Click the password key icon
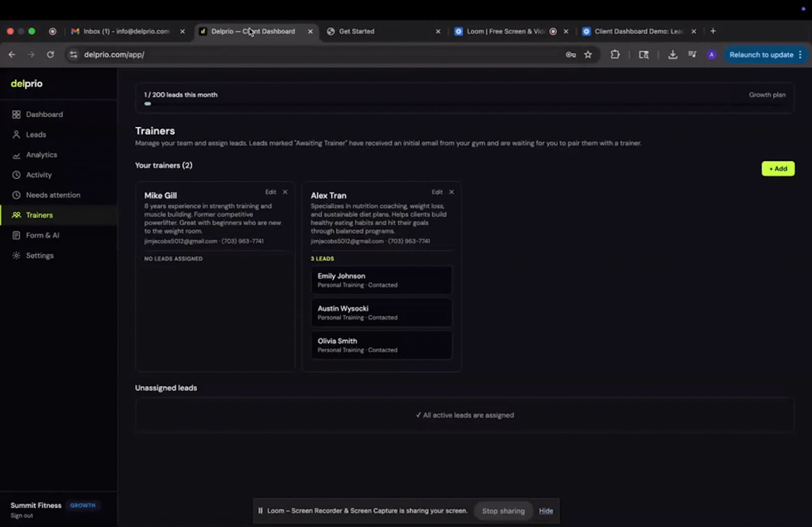The height and width of the screenshot is (527, 812). 571,54
